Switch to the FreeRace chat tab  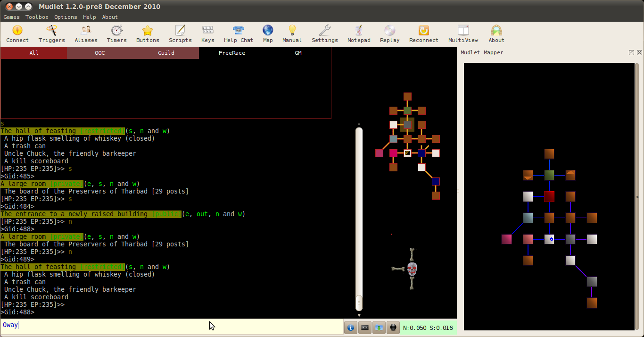[x=232, y=53]
